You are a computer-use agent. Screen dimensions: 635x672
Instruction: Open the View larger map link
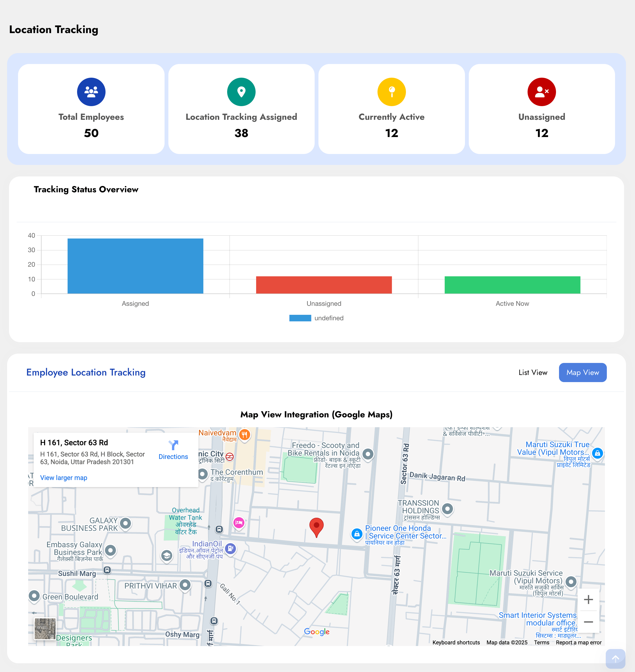point(64,478)
